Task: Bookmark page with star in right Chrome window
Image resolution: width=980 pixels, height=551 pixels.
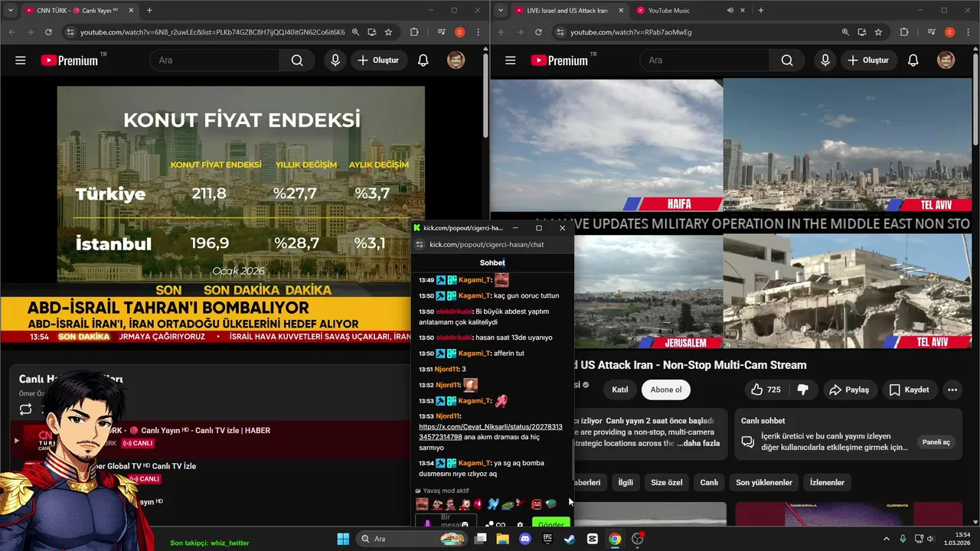Action: (x=878, y=32)
